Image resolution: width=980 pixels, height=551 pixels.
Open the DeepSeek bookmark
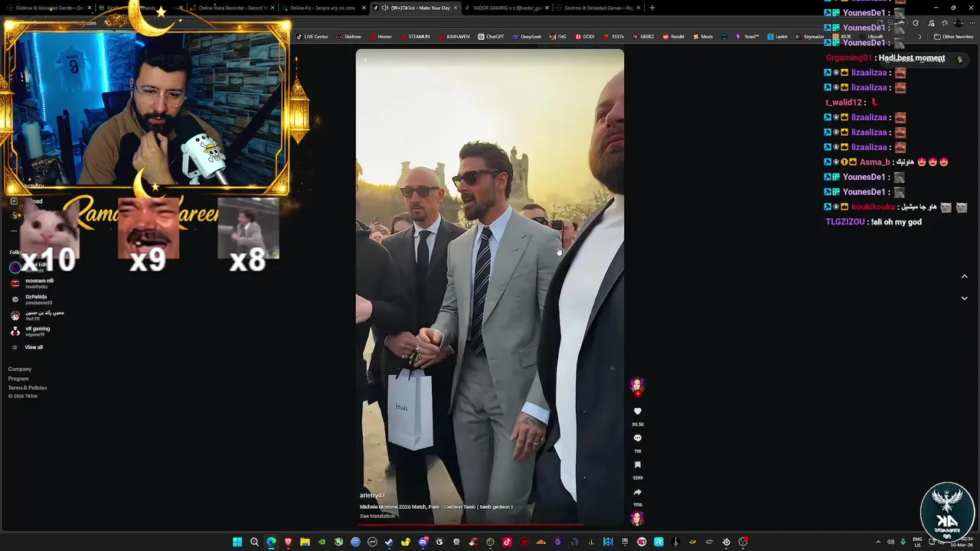pyautogui.click(x=527, y=37)
